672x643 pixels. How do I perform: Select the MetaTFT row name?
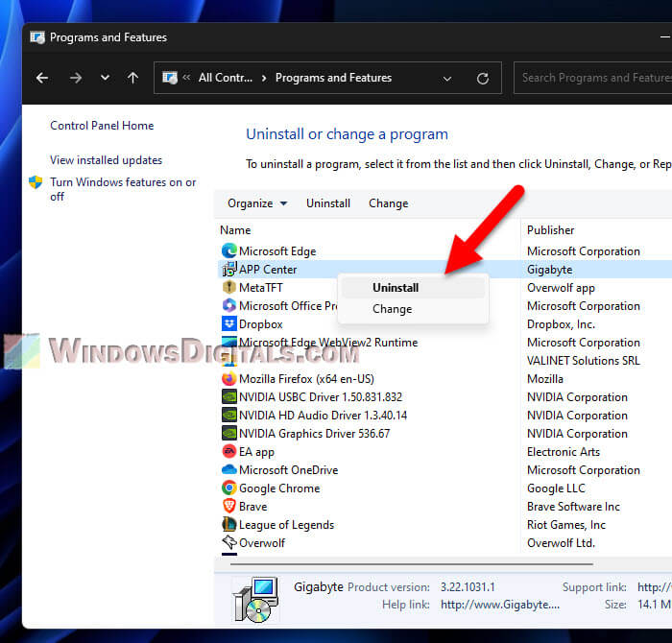point(261,288)
